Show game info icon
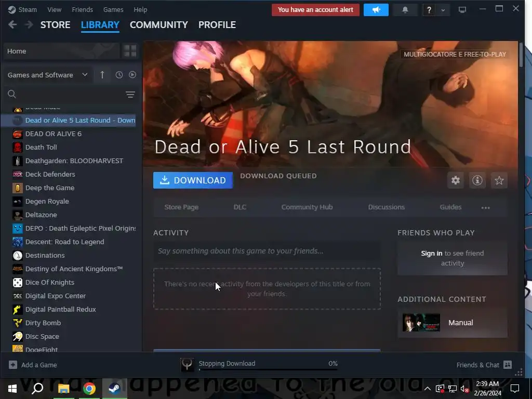The image size is (532, 399). (477, 180)
